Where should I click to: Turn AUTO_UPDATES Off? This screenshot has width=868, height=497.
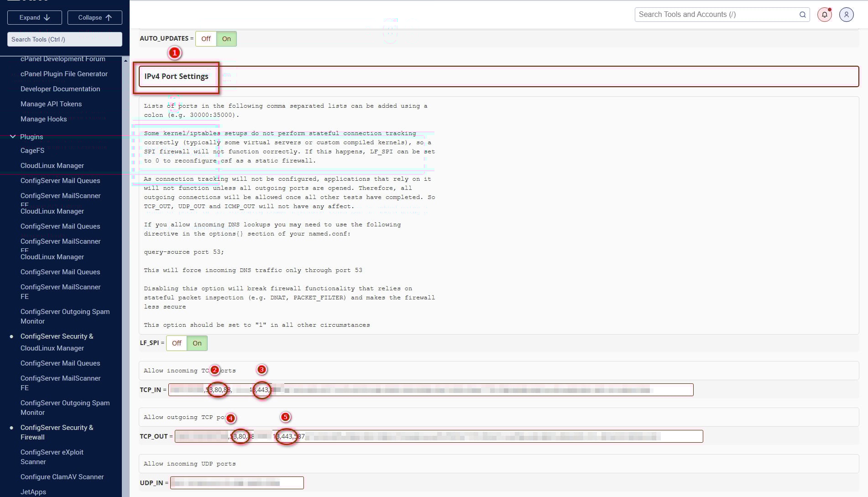click(x=206, y=39)
